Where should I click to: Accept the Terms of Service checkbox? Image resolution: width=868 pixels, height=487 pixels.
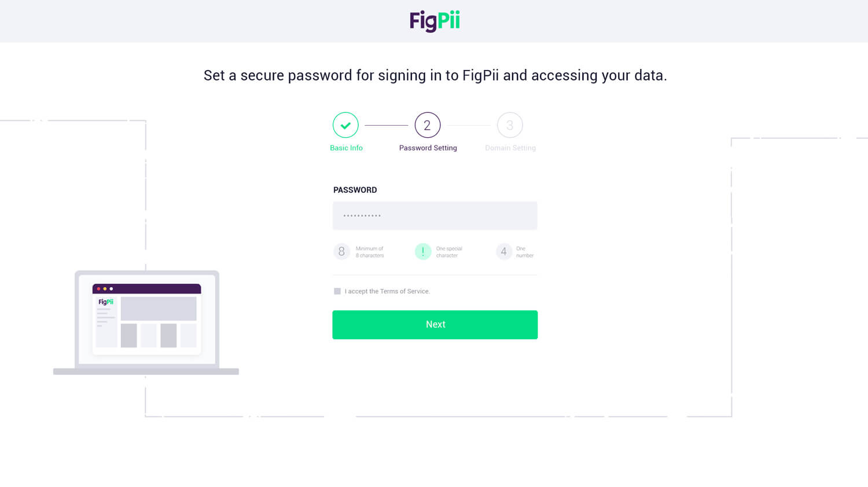[x=337, y=291]
